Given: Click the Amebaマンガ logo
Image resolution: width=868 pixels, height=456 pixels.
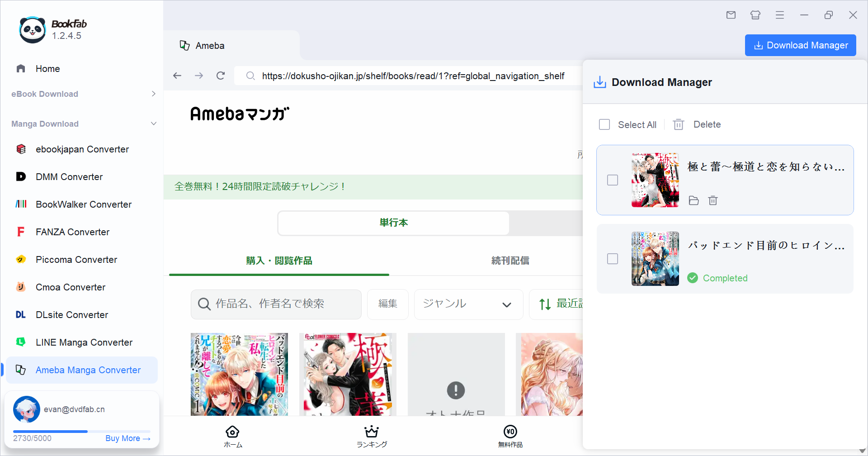Looking at the screenshot, I should pyautogui.click(x=240, y=113).
